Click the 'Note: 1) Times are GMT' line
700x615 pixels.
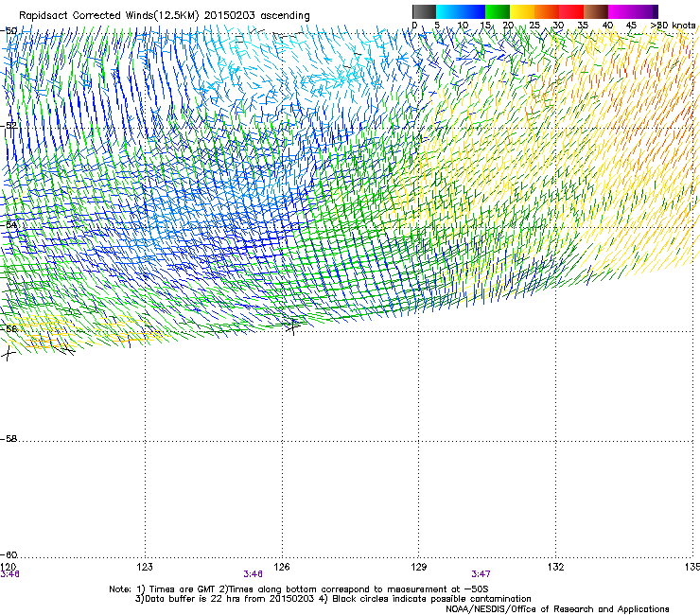299,589
